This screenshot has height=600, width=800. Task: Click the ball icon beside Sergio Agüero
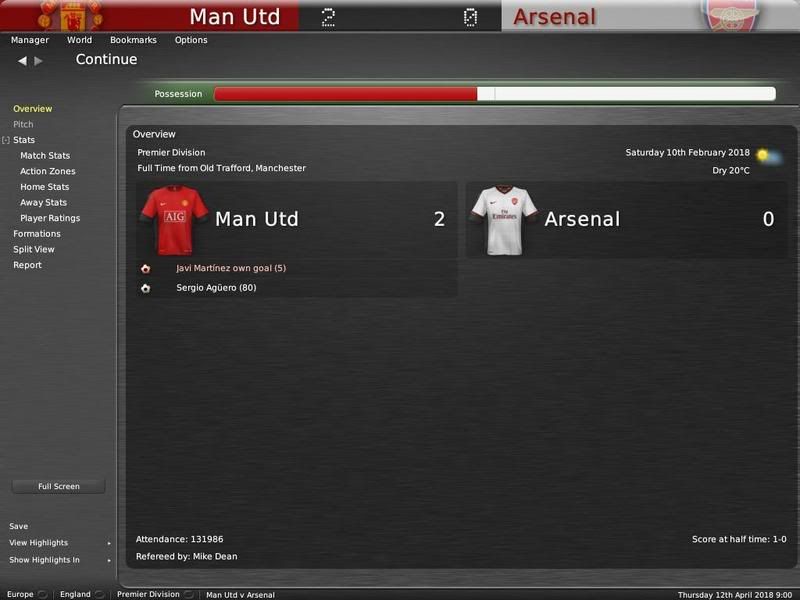pyautogui.click(x=145, y=288)
